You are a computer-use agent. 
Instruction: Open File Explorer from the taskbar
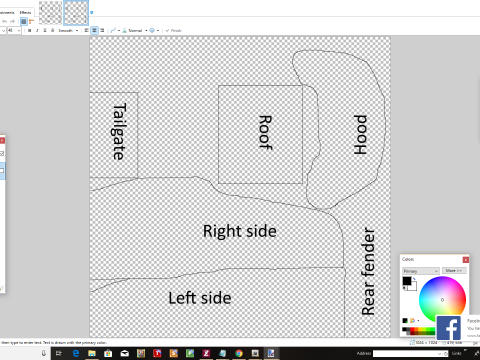point(92,353)
